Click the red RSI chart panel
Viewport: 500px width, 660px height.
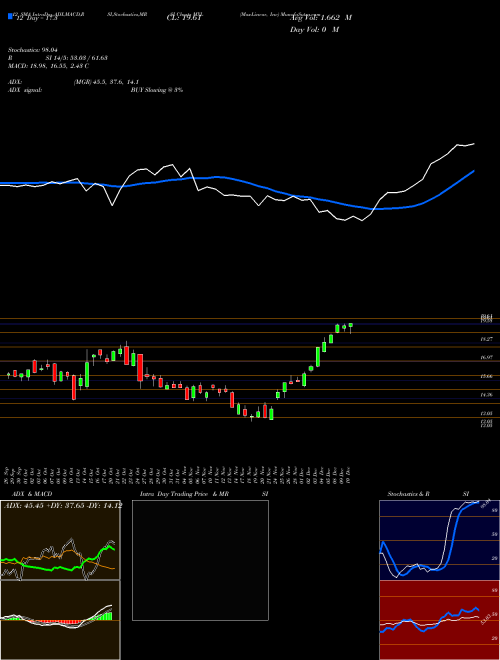tap(439, 620)
